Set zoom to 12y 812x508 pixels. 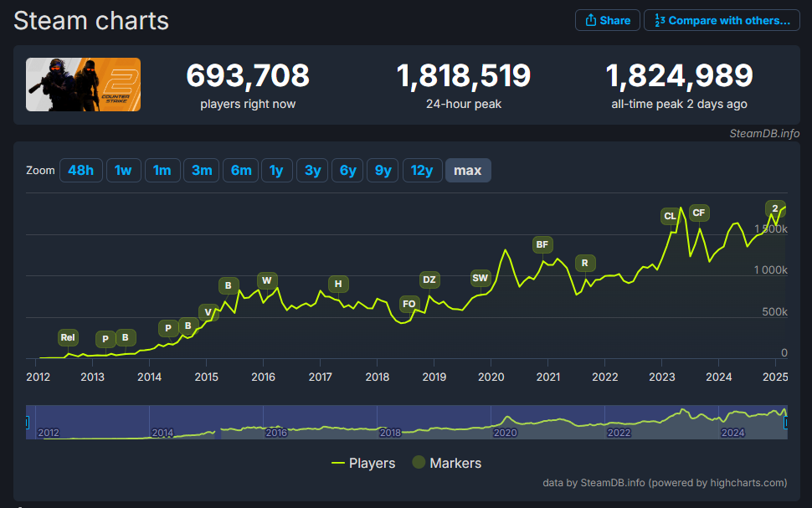pyautogui.click(x=422, y=171)
